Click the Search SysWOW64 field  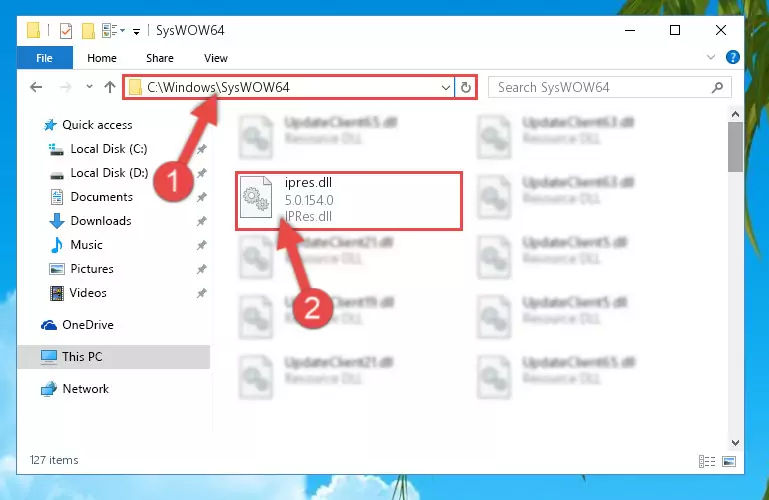610,88
